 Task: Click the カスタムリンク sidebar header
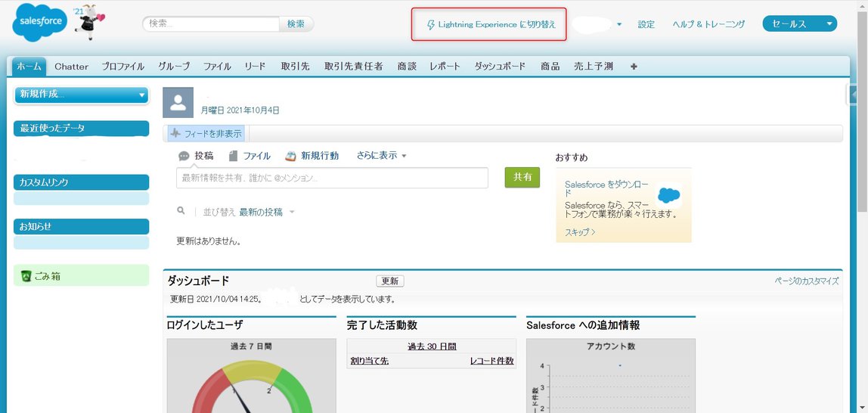(82, 182)
